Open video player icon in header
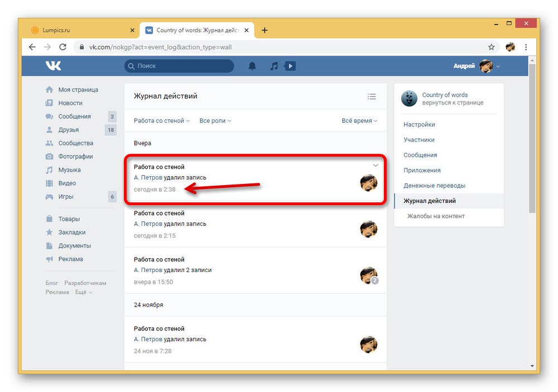Viewport: 558px width, 392px height. click(x=290, y=66)
